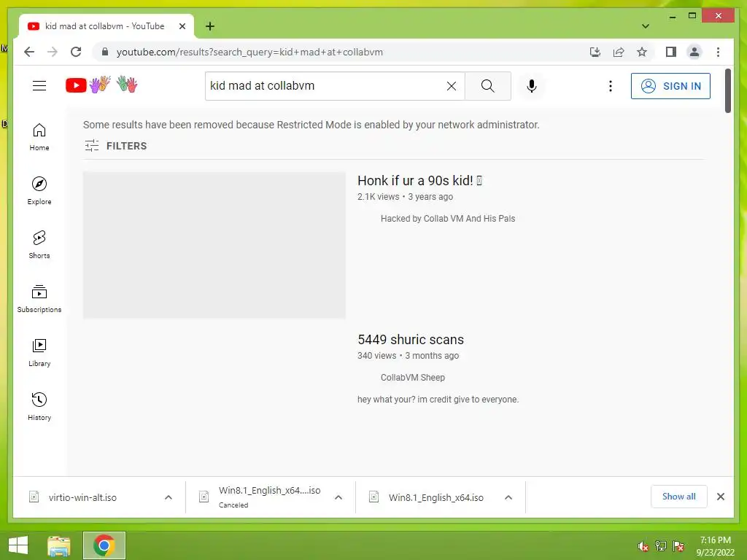Expand options for canceled Win8.1 download
Screen dimensions: 747x560
pyautogui.click(x=338, y=497)
